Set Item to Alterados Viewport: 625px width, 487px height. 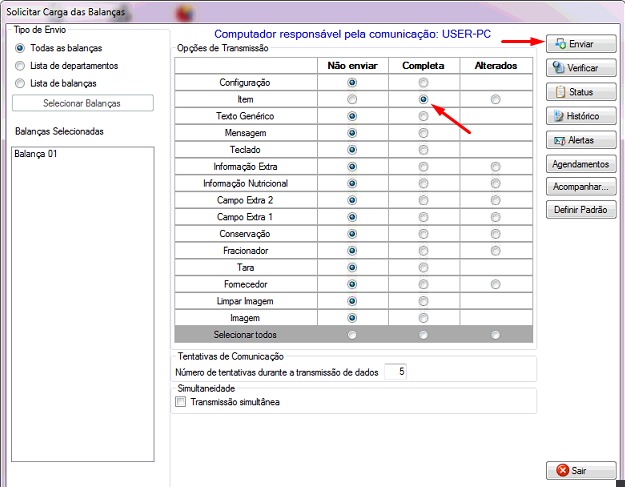click(x=495, y=99)
